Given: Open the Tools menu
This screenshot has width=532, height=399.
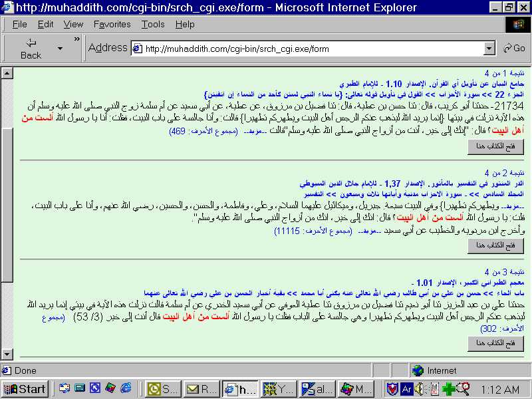Looking at the screenshot, I should click(153, 25).
